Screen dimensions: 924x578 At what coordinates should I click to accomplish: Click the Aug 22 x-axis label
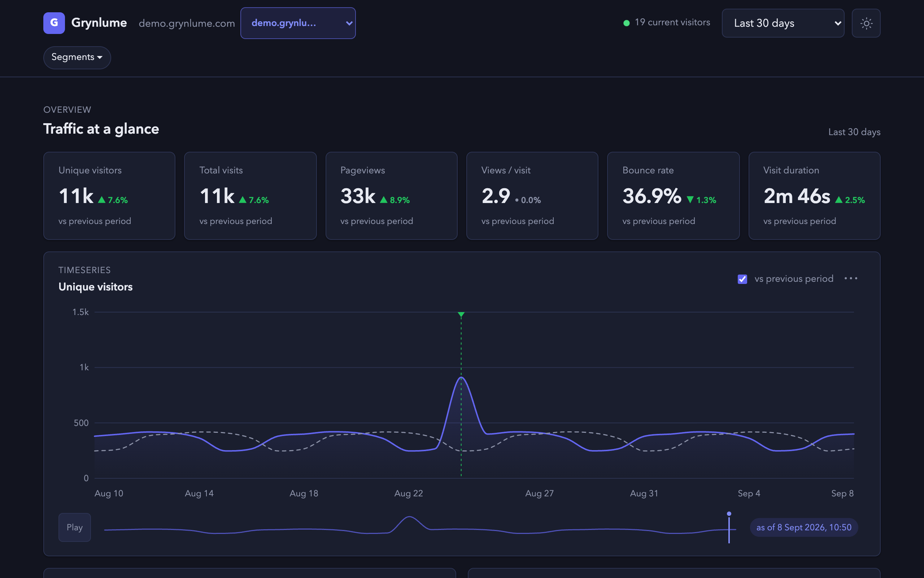(x=409, y=493)
